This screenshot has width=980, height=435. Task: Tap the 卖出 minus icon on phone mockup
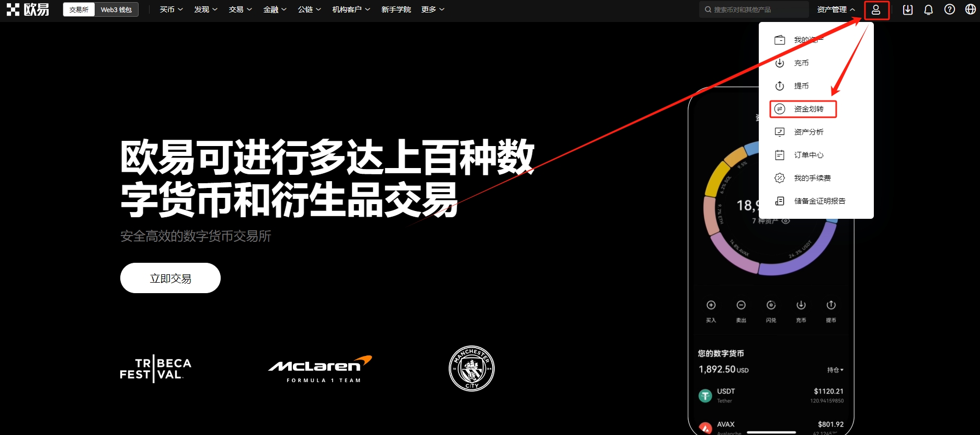coord(741,305)
